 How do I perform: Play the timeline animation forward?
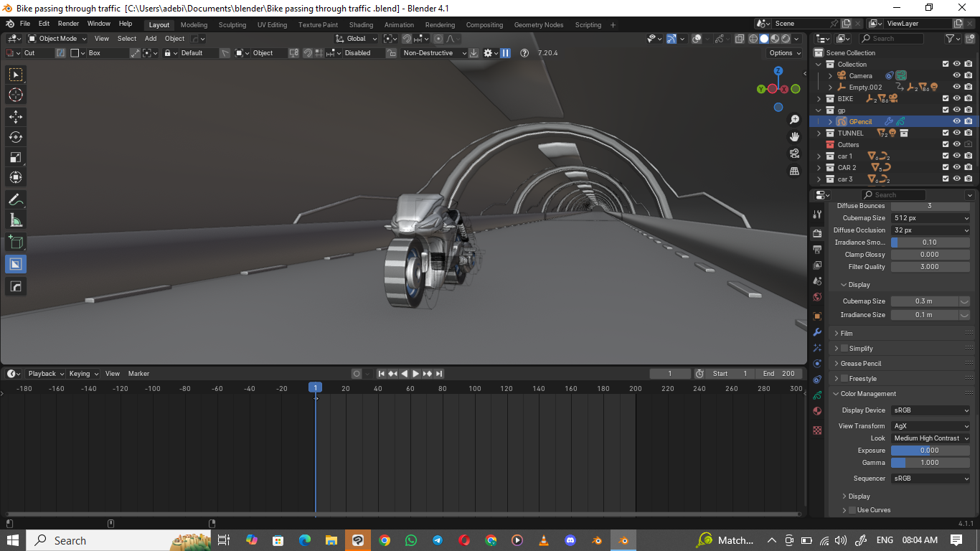[x=416, y=374]
